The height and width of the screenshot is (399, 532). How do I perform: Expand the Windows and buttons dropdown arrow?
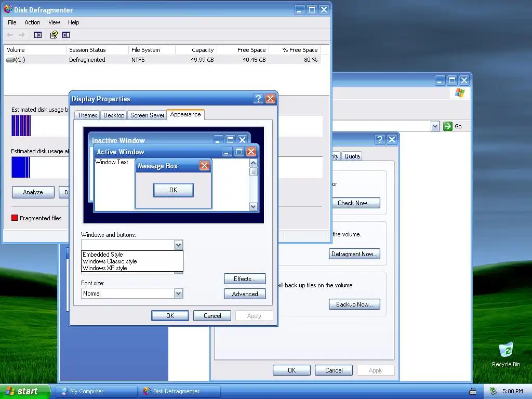[179, 245]
